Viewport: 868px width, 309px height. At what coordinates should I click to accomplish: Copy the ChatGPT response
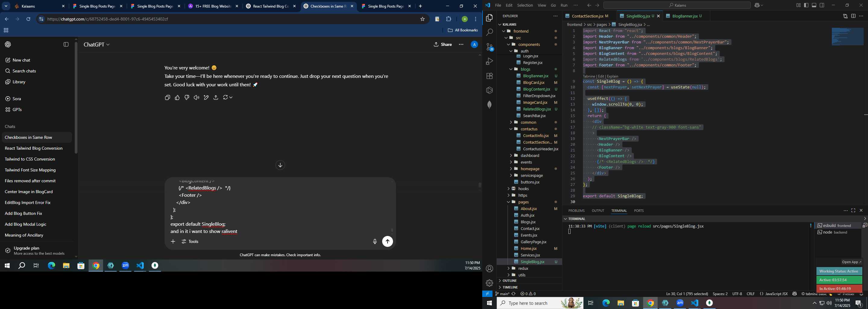point(168,97)
